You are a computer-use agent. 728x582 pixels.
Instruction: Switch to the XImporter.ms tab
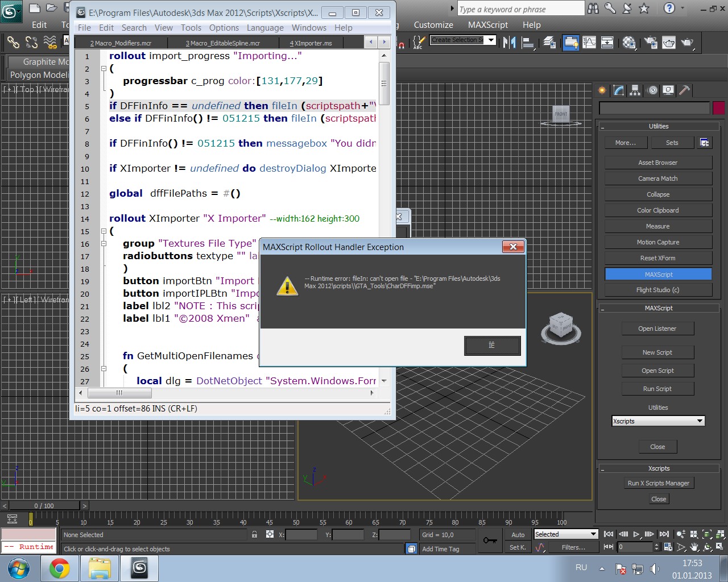312,43
